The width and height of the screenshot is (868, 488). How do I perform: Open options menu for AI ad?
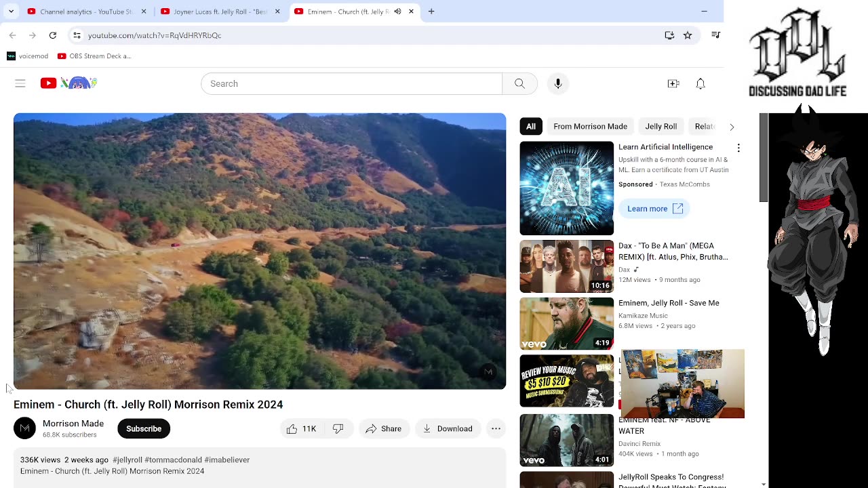point(738,148)
